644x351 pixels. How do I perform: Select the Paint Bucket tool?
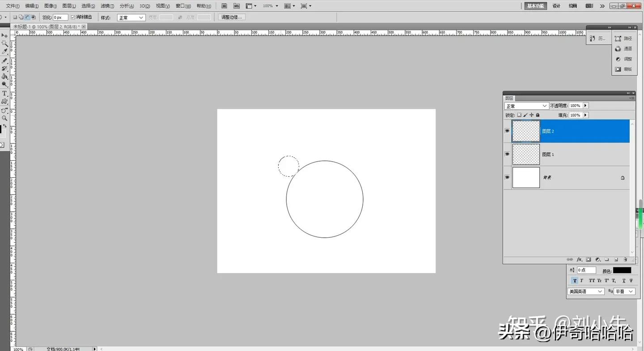point(4,77)
